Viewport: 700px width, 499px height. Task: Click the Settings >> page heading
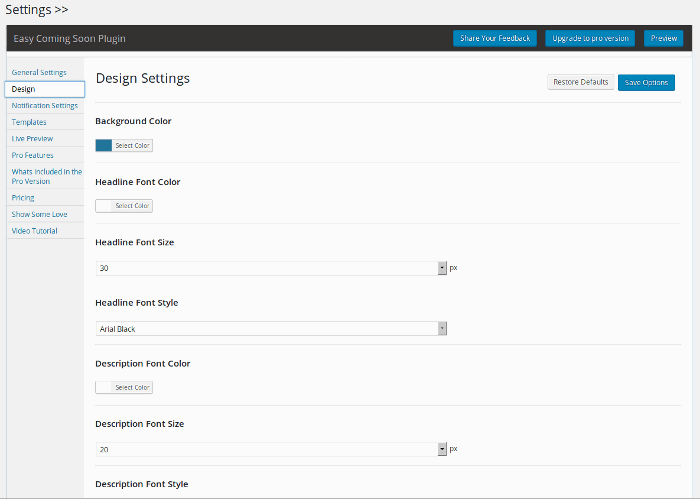37,9
